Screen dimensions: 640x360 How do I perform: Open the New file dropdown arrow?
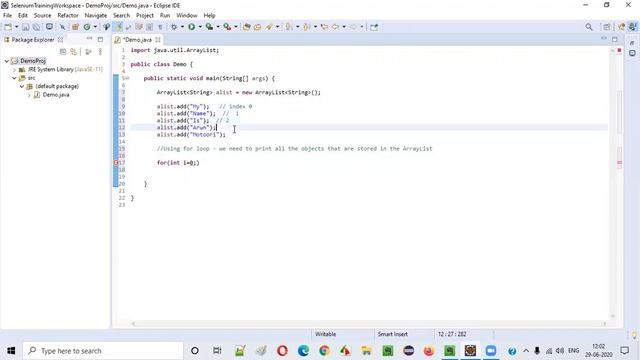click(16, 27)
